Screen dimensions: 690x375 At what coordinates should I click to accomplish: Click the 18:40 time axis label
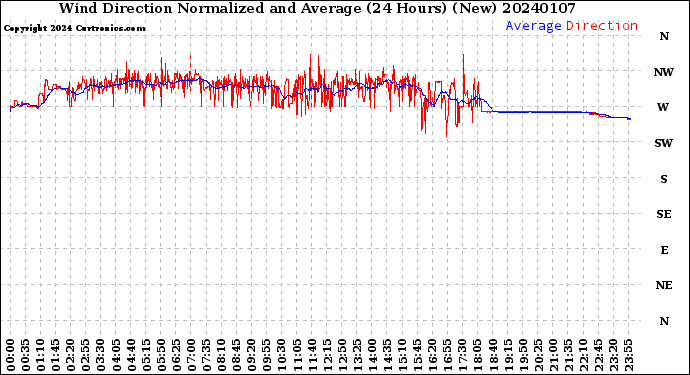(x=493, y=355)
